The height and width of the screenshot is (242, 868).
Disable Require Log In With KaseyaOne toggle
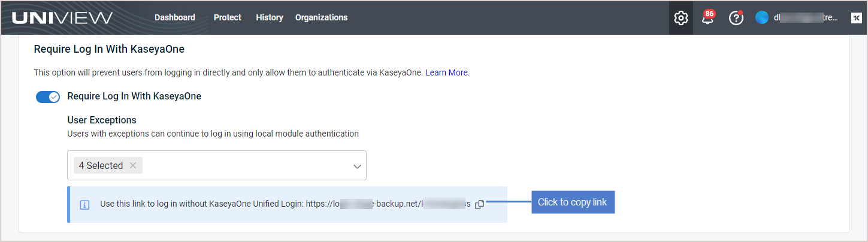pos(48,97)
